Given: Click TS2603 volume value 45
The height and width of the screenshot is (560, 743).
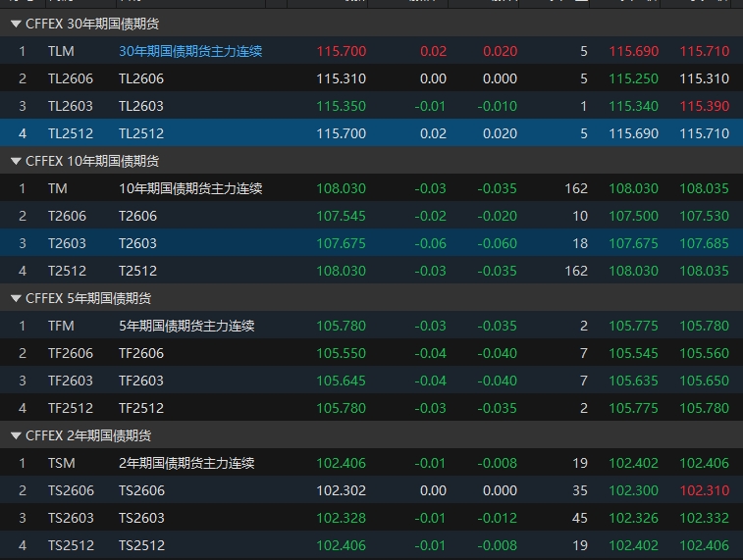Looking at the screenshot, I should coord(580,518).
